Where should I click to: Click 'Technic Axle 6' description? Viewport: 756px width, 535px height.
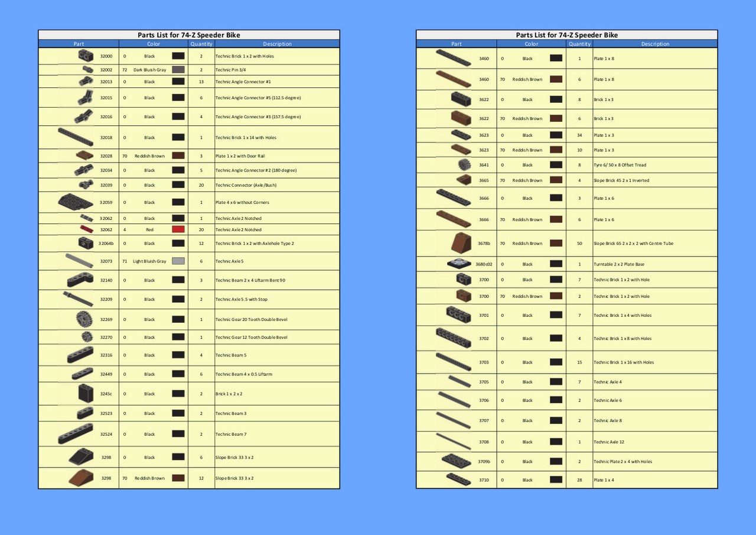(608, 400)
